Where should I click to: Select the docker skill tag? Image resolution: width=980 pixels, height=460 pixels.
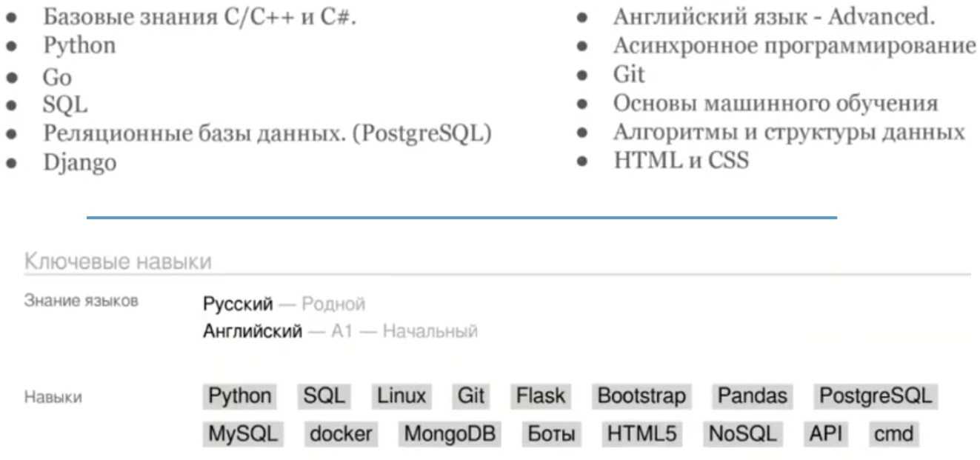(341, 434)
